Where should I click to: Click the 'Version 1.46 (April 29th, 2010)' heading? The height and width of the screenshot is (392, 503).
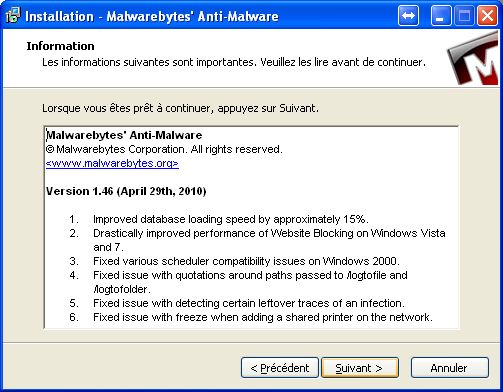126,191
